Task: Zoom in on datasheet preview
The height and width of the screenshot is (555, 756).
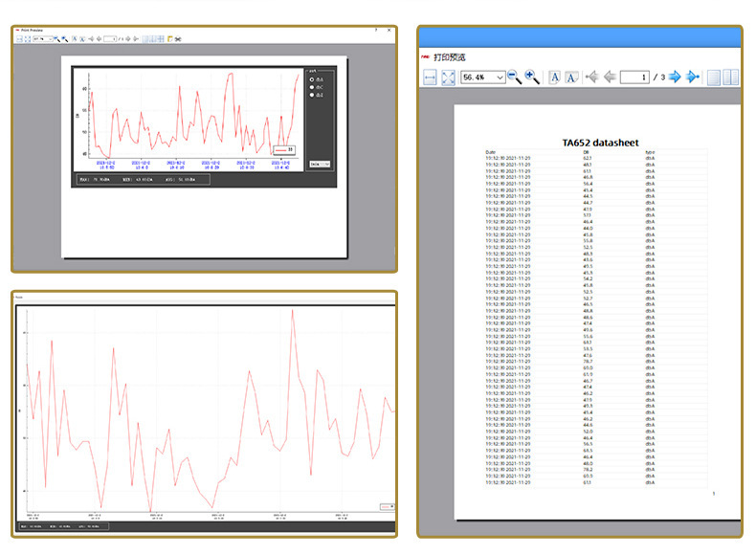Action: click(x=532, y=78)
